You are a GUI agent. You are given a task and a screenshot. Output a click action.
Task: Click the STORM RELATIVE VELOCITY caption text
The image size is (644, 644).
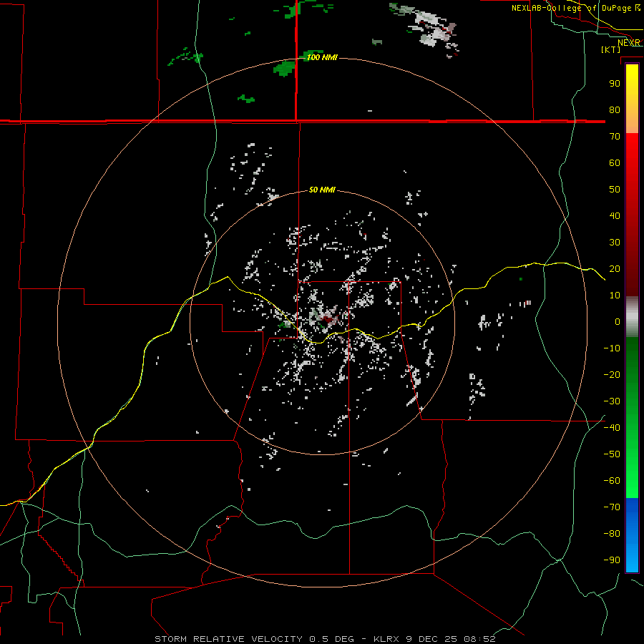click(228, 639)
